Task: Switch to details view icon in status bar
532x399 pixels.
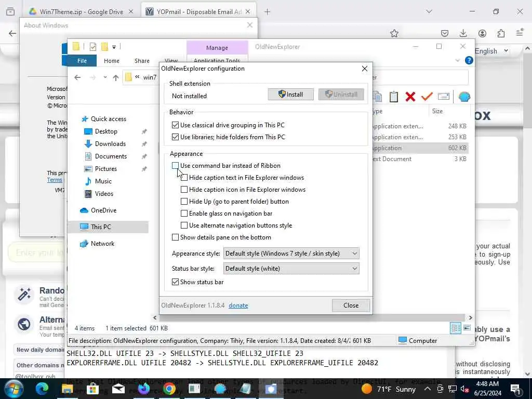Action: pyautogui.click(x=456, y=328)
